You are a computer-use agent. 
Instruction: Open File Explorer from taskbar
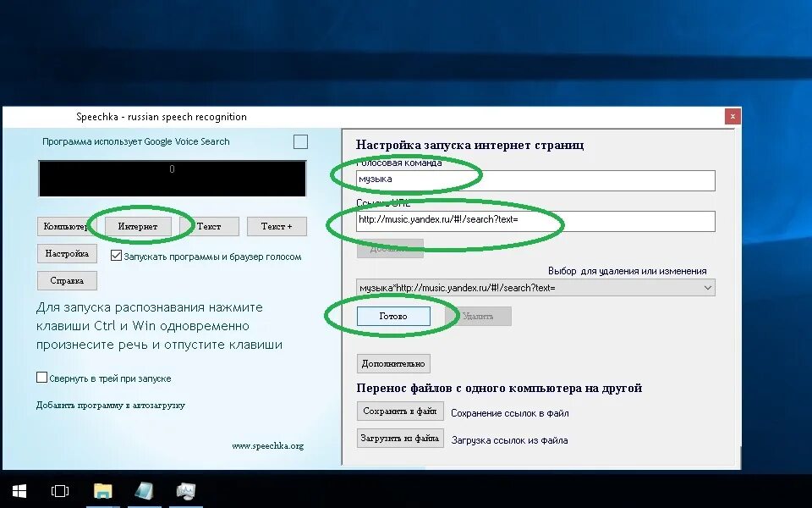coord(102,491)
